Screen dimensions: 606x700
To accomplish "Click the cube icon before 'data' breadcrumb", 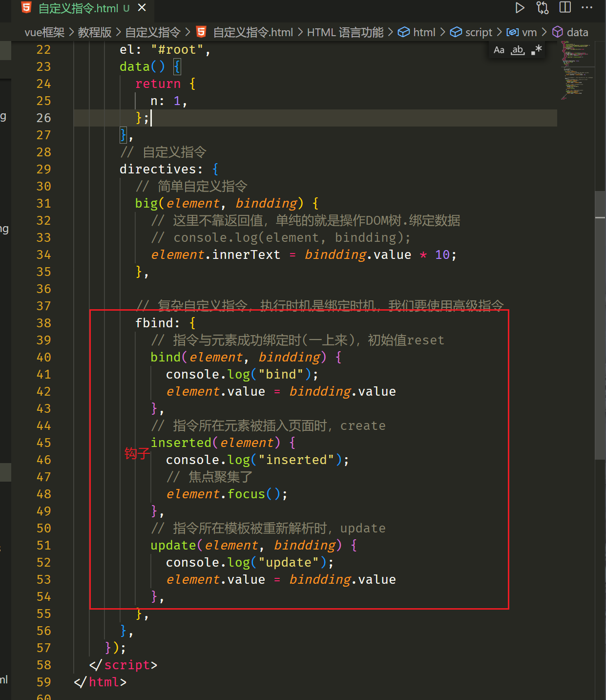I will (x=558, y=32).
